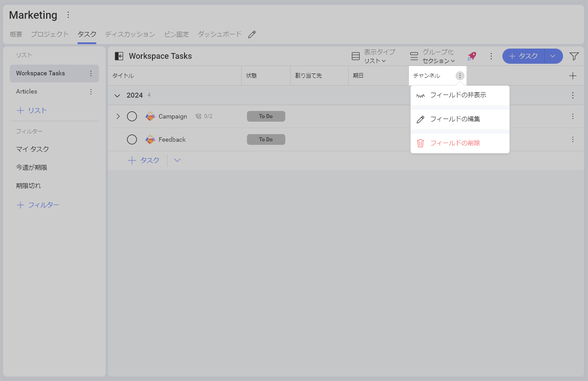Viewport: 588px width, 381px height.
Task: Click + タスク below the Feedback row
Action: click(144, 160)
